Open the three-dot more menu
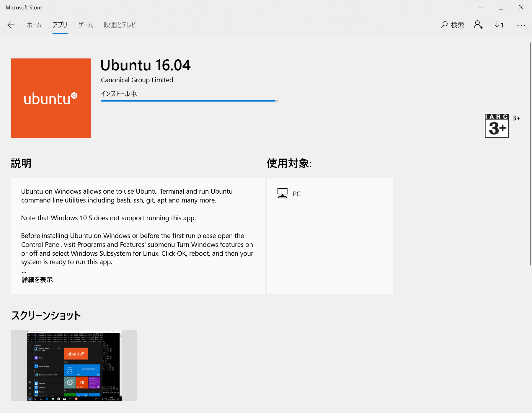The image size is (532, 413). 521,26
